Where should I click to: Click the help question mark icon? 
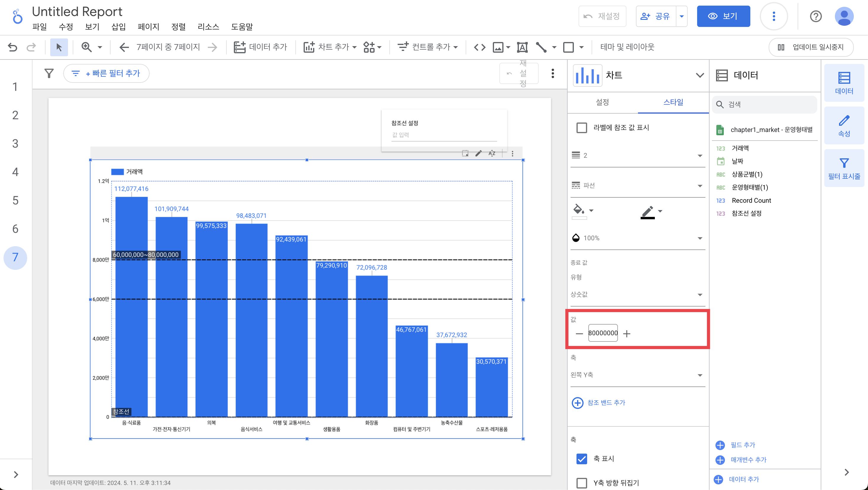(815, 16)
